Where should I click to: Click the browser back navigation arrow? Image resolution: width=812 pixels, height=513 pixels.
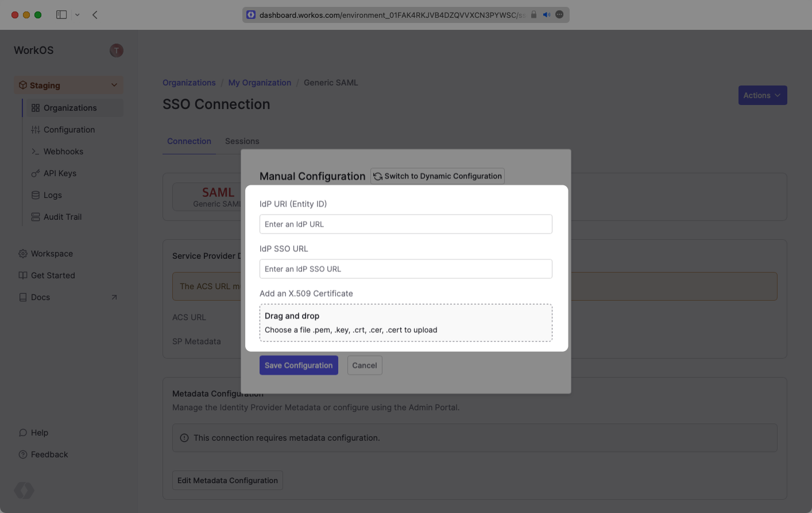(x=94, y=14)
